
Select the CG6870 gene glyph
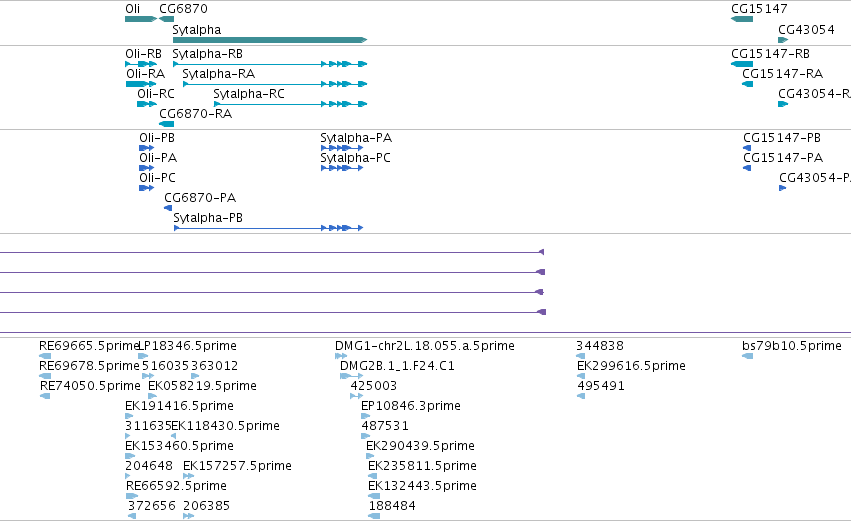(166, 19)
